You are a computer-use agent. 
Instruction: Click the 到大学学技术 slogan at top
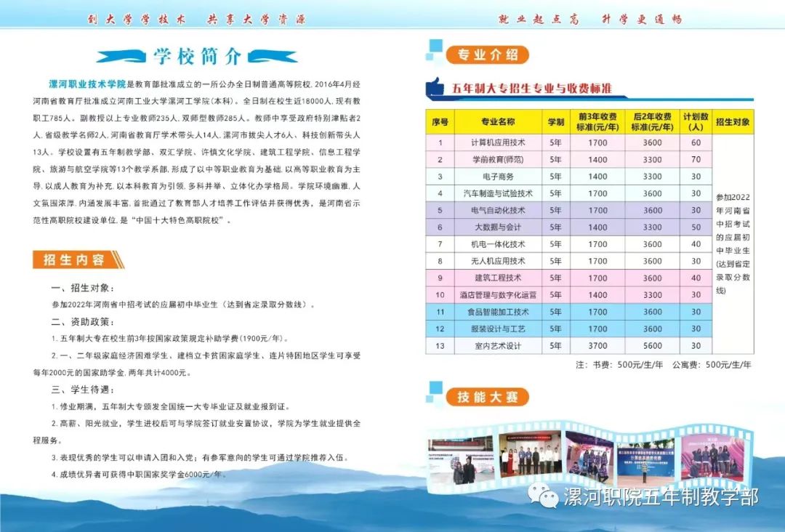click(136, 20)
